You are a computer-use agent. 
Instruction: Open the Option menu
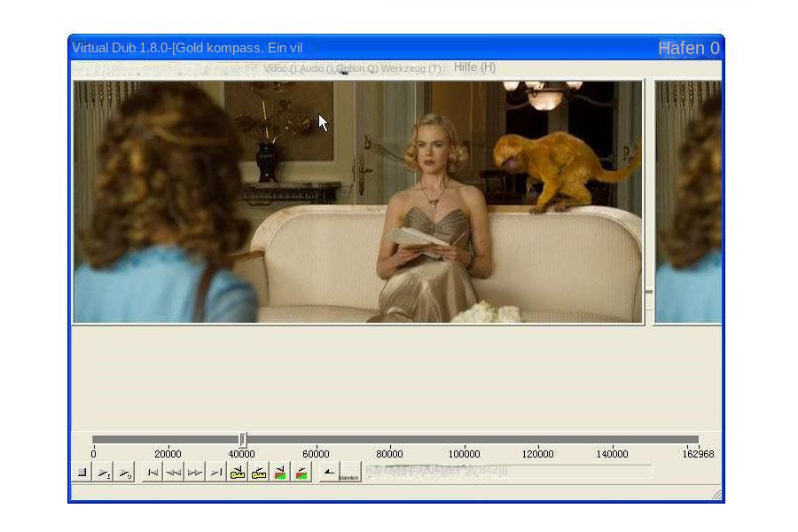[356, 68]
